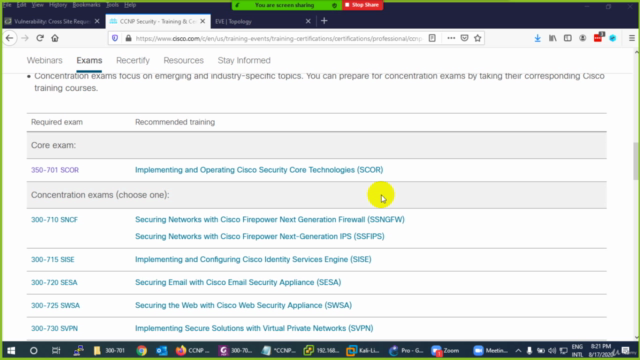Select the CCNP Security browser tab
Viewport: 640px width, 360px height.
pos(158,21)
